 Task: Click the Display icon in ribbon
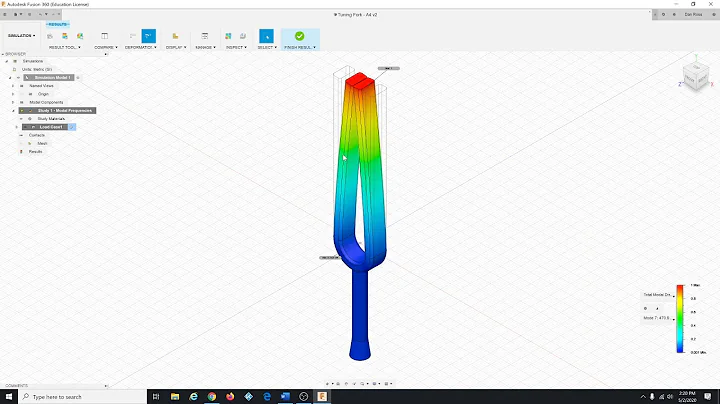[x=175, y=36]
